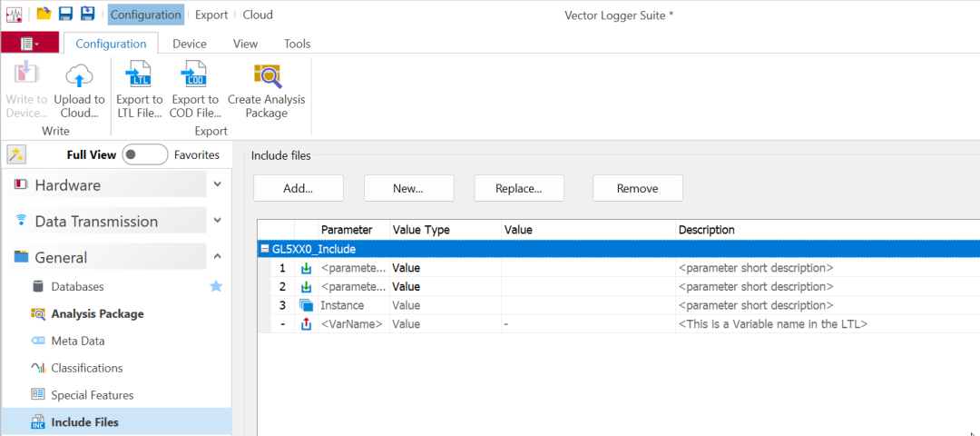This screenshot has height=436, width=980.
Task: Switch to the Cloud mode in the title bar
Action: (x=258, y=15)
